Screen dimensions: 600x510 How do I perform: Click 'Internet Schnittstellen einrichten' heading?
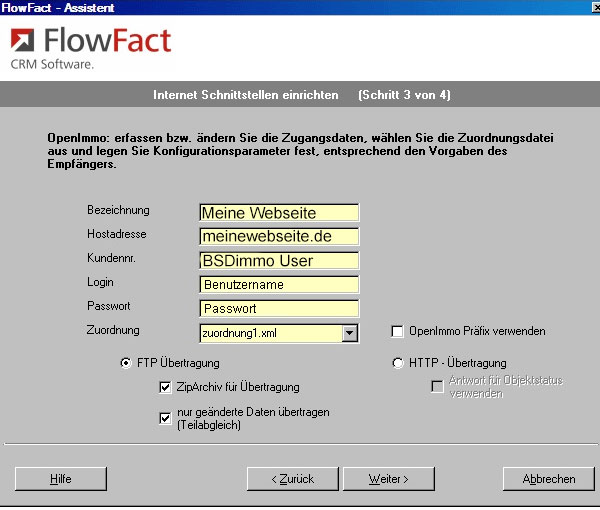tap(246, 95)
